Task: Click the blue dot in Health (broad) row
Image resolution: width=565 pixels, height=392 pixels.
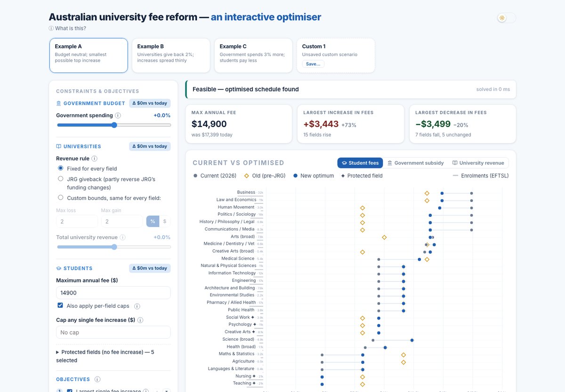Action: (385, 347)
